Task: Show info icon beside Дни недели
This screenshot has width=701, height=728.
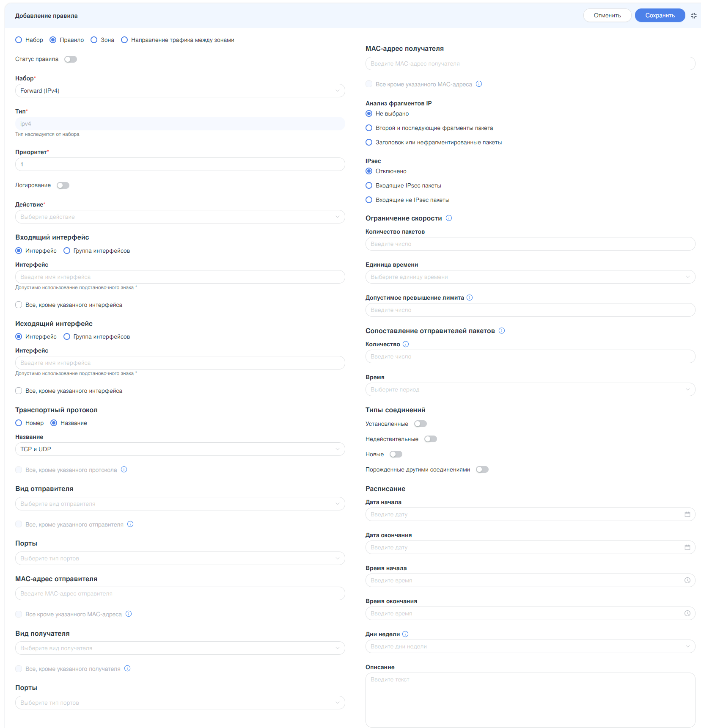Action: (405, 634)
